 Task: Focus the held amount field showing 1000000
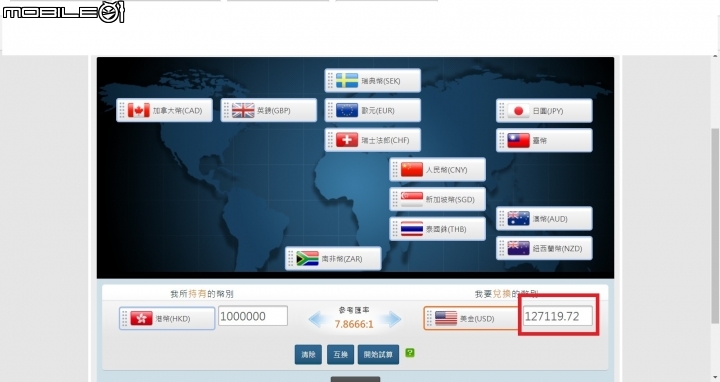[x=253, y=316]
